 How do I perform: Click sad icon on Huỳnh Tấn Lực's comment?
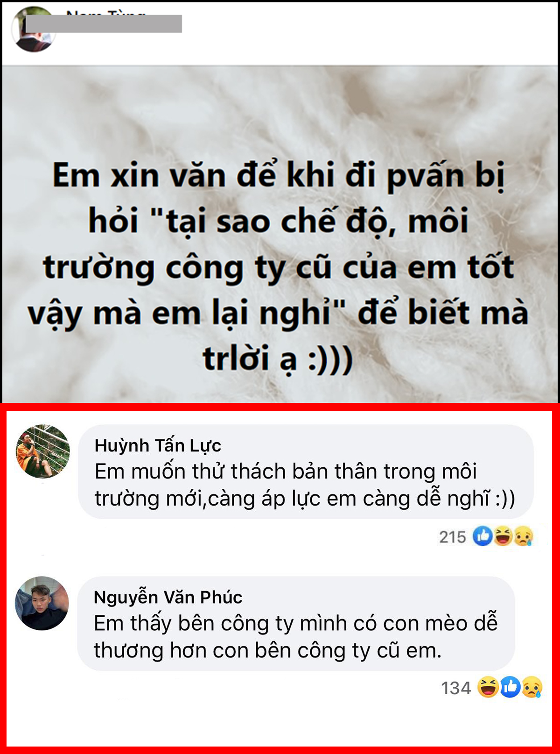(x=523, y=536)
